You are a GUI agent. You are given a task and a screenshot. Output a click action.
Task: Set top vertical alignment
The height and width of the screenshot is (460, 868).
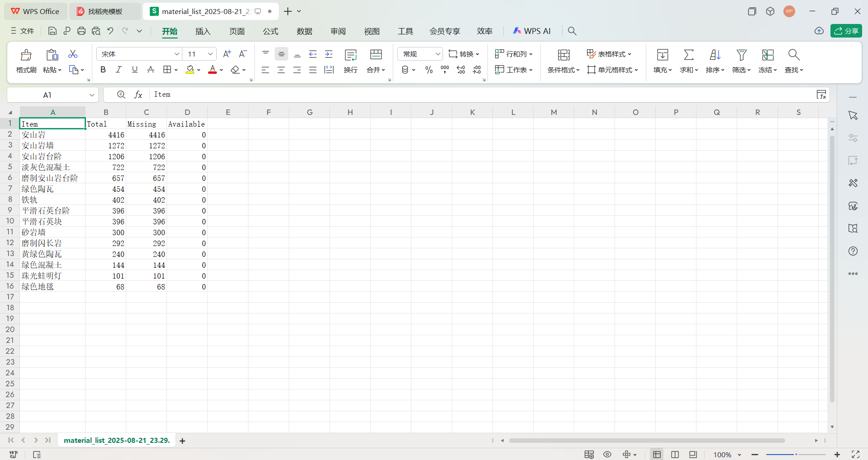pyautogui.click(x=266, y=54)
